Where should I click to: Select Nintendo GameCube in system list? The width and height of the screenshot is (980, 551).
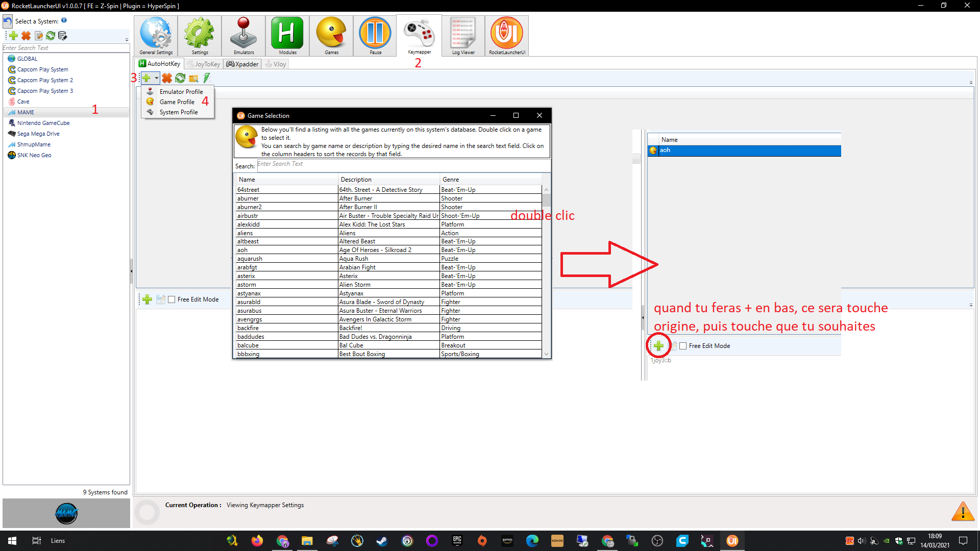(43, 123)
